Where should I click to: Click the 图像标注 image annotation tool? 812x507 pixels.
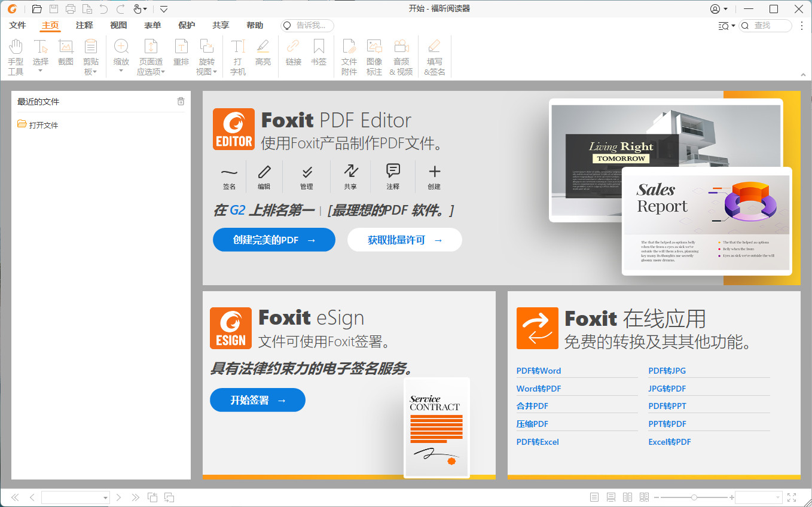click(374, 57)
